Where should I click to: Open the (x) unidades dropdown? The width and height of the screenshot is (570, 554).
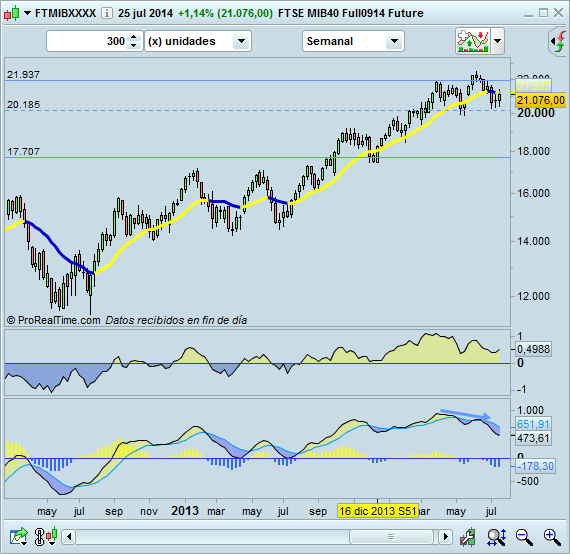click(x=198, y=41)
